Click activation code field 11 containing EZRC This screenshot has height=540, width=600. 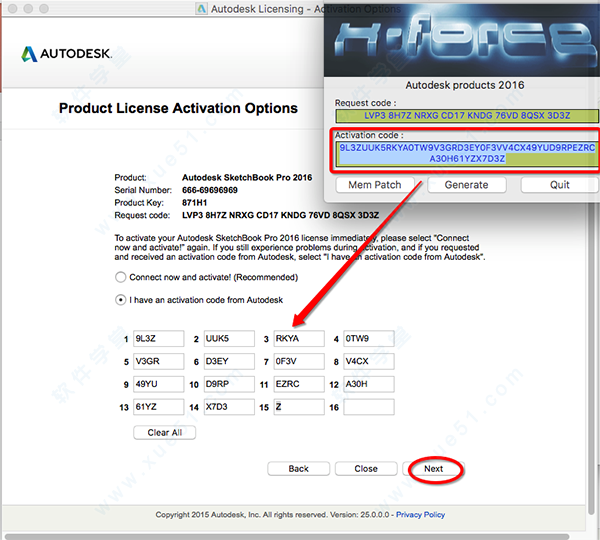click(x=299, y=384)
